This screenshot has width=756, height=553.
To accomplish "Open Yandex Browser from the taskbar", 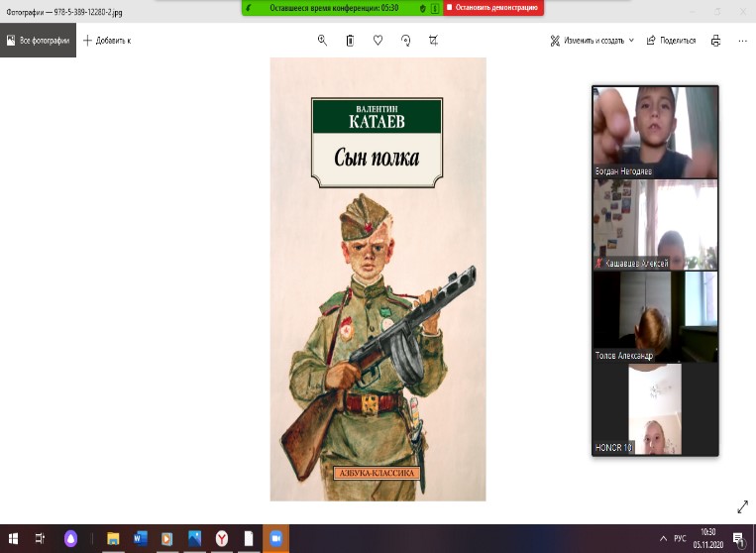I will point(221,538).
